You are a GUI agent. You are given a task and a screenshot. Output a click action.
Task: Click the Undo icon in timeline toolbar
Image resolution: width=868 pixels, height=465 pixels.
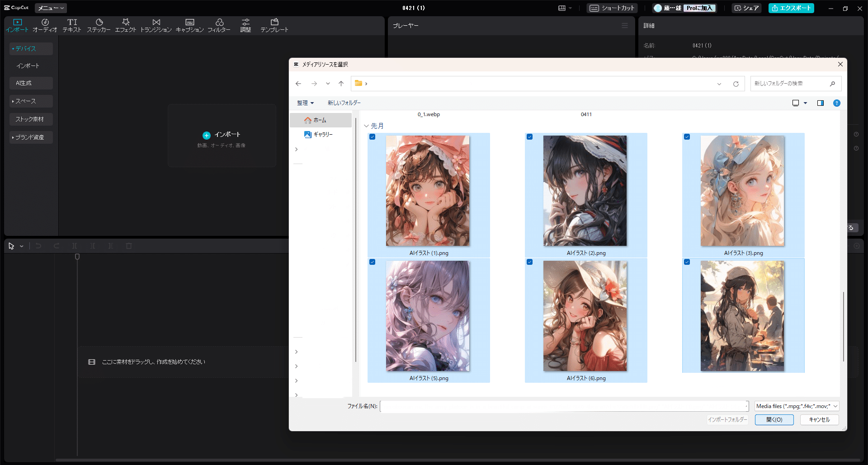pyautogui.click(x=38, y=246)
